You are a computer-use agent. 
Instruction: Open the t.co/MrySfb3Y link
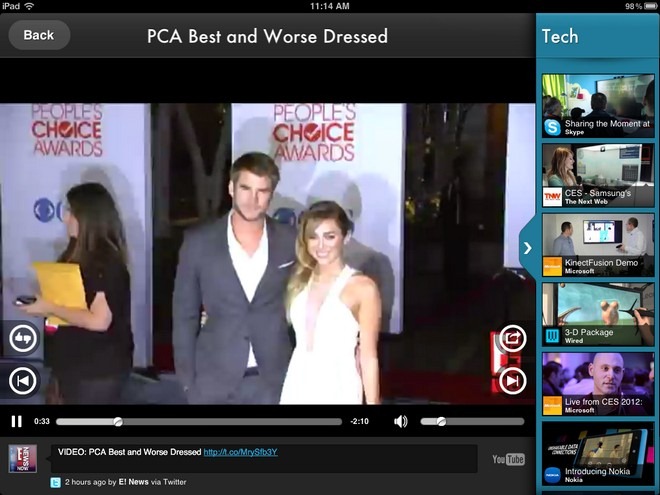pos(240,452)
